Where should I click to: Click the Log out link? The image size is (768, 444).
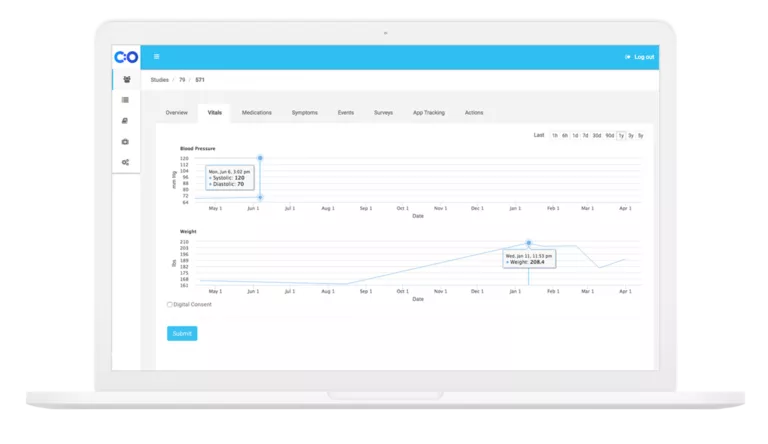coord(644,57)
